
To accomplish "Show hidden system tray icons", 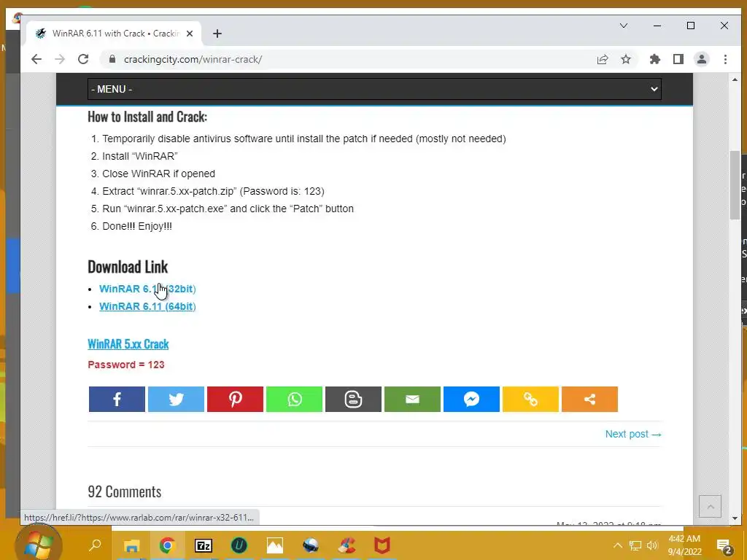I will pyautogui.click(x=617, y=545).
